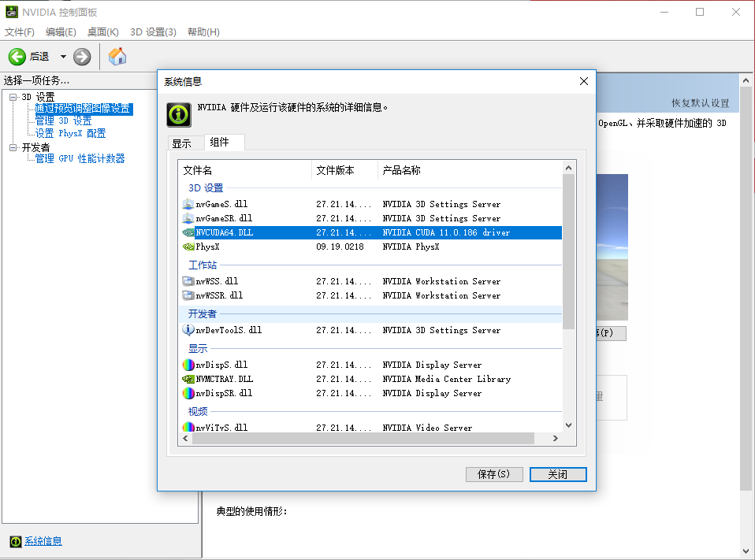Screen dimensions: 755x560
Task: Click the green Back arrow icon
Action: coord(17,57)
